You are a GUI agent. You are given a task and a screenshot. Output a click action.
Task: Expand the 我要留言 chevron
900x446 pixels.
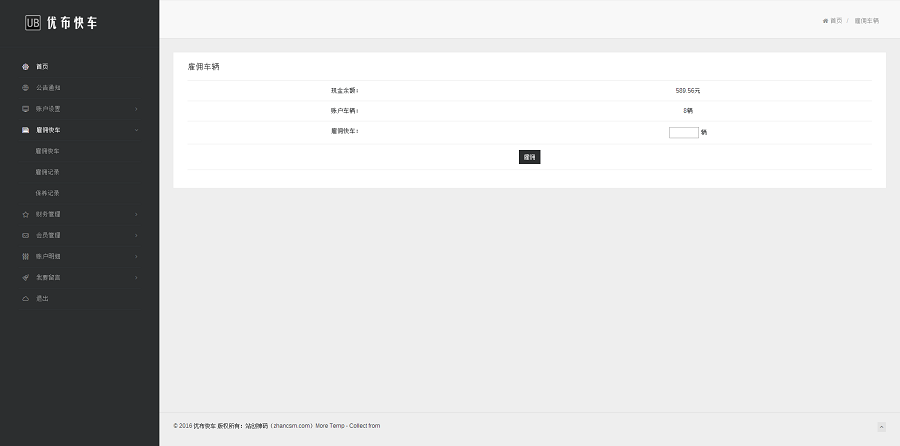pos(136,277)
